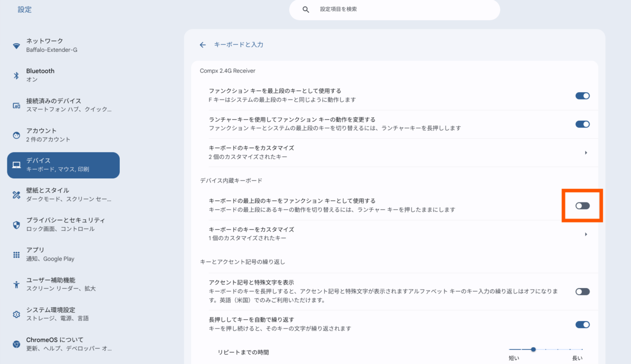The width and height of the screenshot is (631, 364).
Task: Click the accessibility person icon
Action: tap(16, 284)
